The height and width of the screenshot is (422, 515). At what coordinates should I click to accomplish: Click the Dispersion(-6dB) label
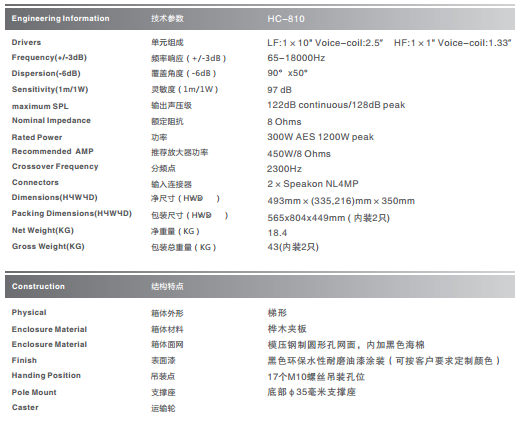tap(46, 73)
